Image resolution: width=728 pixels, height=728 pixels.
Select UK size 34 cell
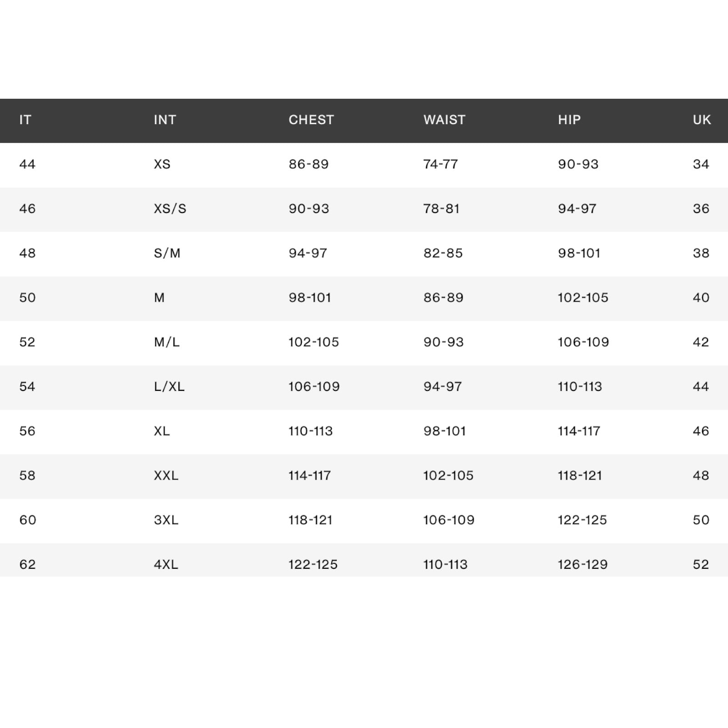point(701,164)
